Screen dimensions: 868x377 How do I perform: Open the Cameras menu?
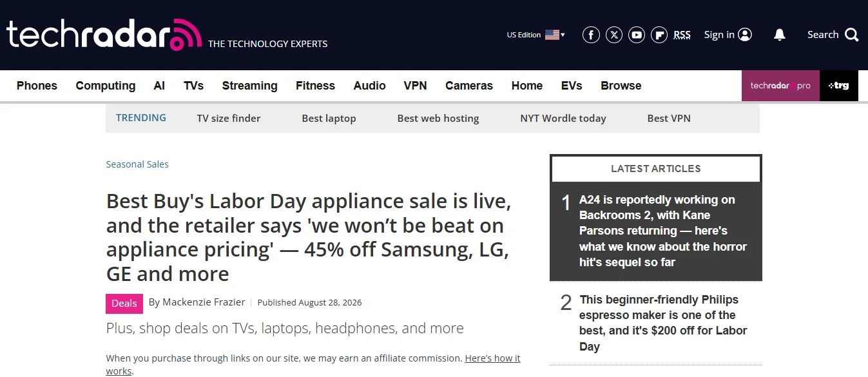click(469, 86)
